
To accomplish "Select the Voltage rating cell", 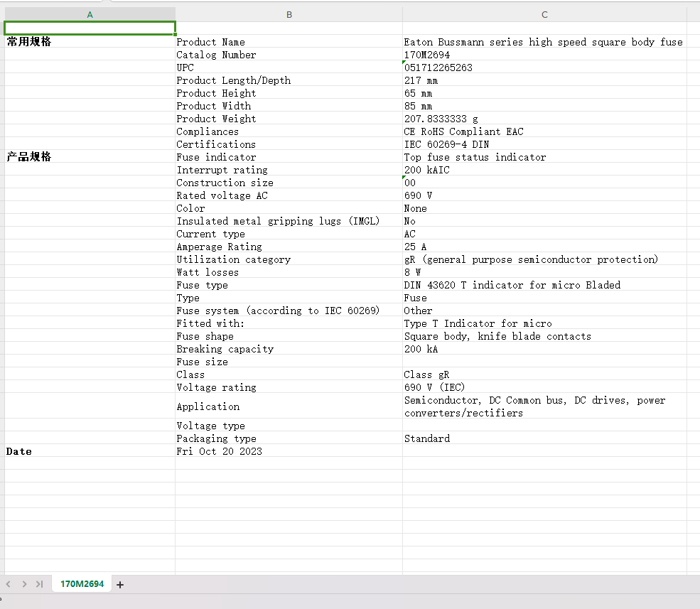I will (x=289, y=387).
